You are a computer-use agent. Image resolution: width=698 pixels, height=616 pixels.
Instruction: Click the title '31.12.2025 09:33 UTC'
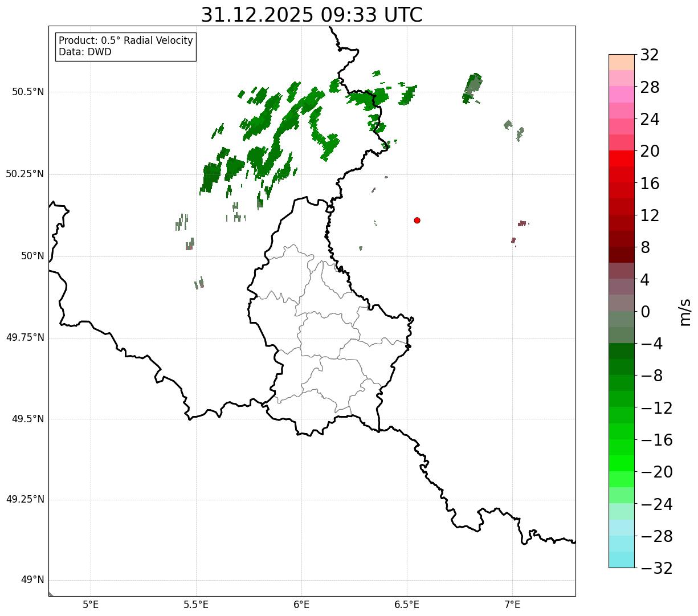pyautogui.click(x=312, y=15)
